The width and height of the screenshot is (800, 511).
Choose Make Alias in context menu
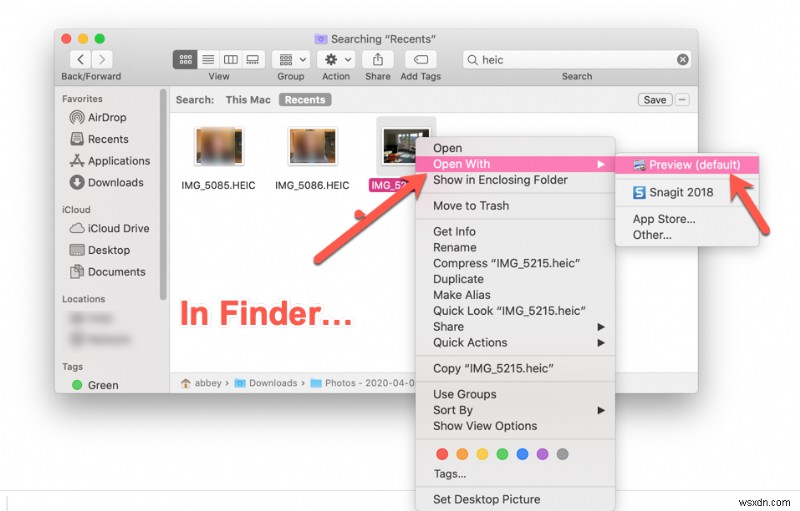pyautogui.click(x=515, y=295)
